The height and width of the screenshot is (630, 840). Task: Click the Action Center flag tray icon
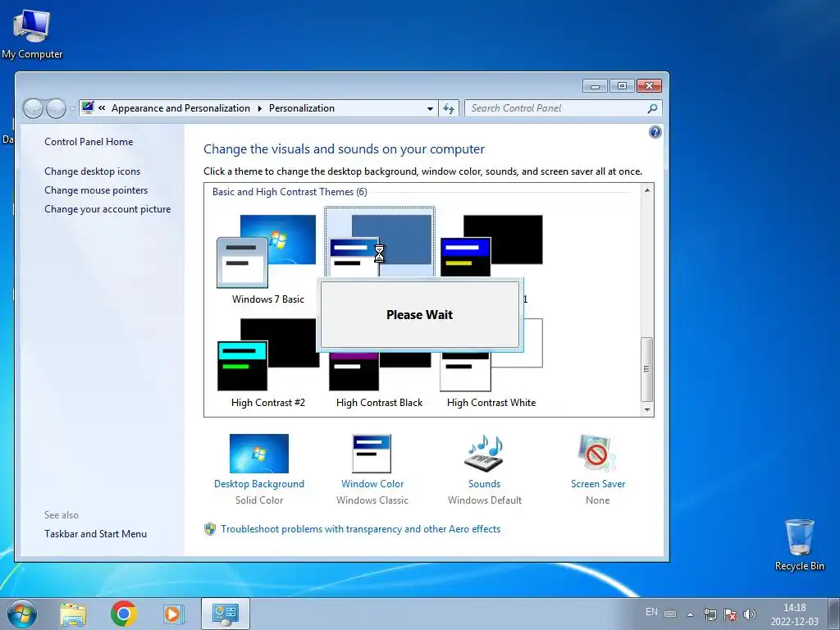click(729, 614)
